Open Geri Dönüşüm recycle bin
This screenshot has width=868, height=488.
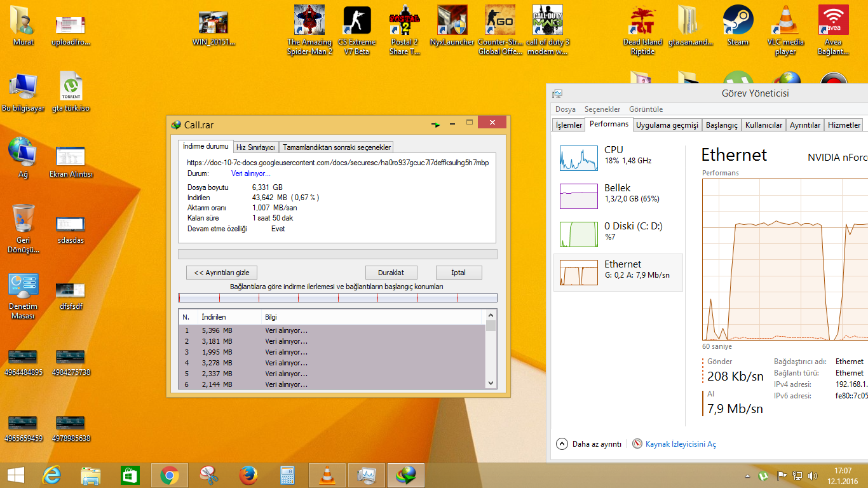tap(24, 228)
